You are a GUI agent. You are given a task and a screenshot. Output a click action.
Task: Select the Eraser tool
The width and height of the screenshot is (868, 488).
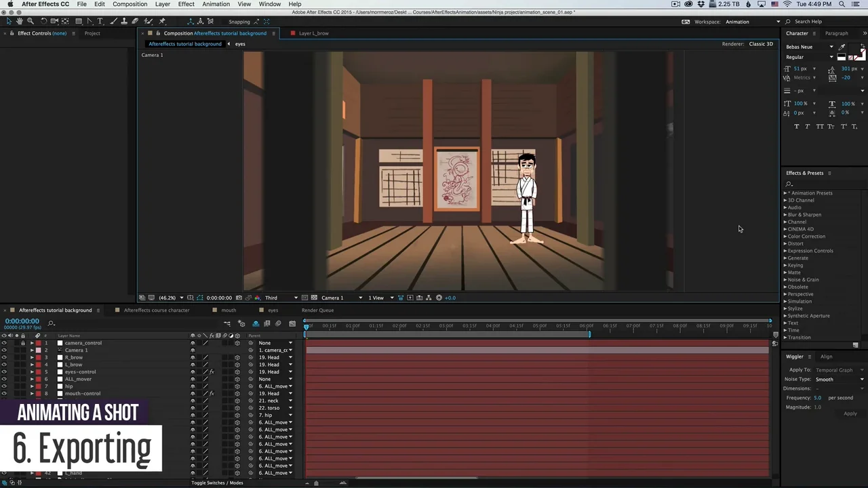click(x=135, y=22)
